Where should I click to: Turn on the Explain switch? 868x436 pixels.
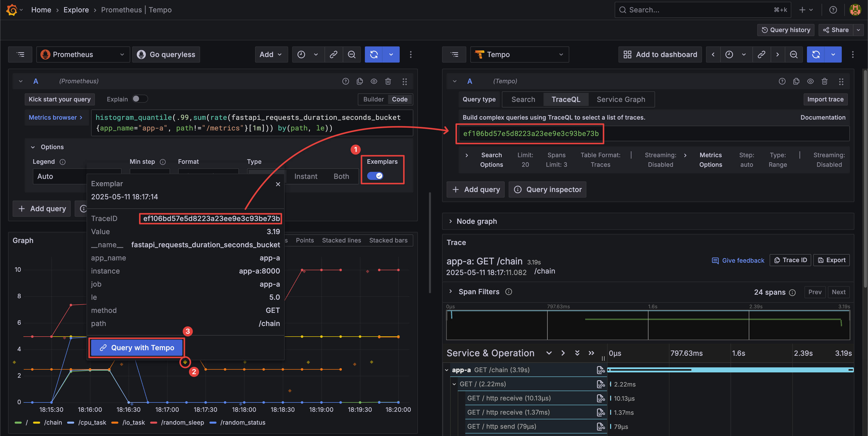coord(140,99)
